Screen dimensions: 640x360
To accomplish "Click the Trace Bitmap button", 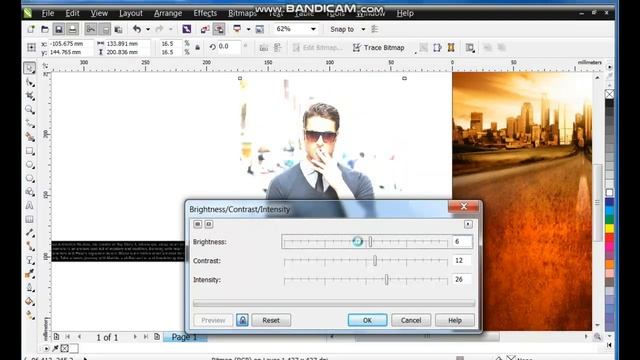I will click(x=378, y=48).
